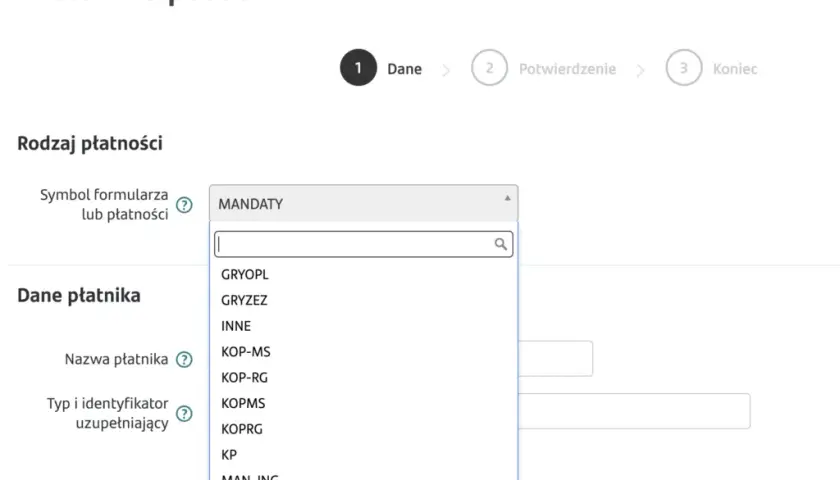
Task: Click the Dane płatnika heading
Action: click(79, 295)
